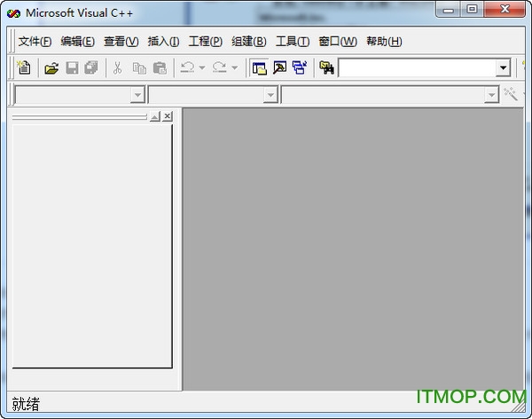
Task: Click the 就绪 status bar text
Action: point(26,404)
